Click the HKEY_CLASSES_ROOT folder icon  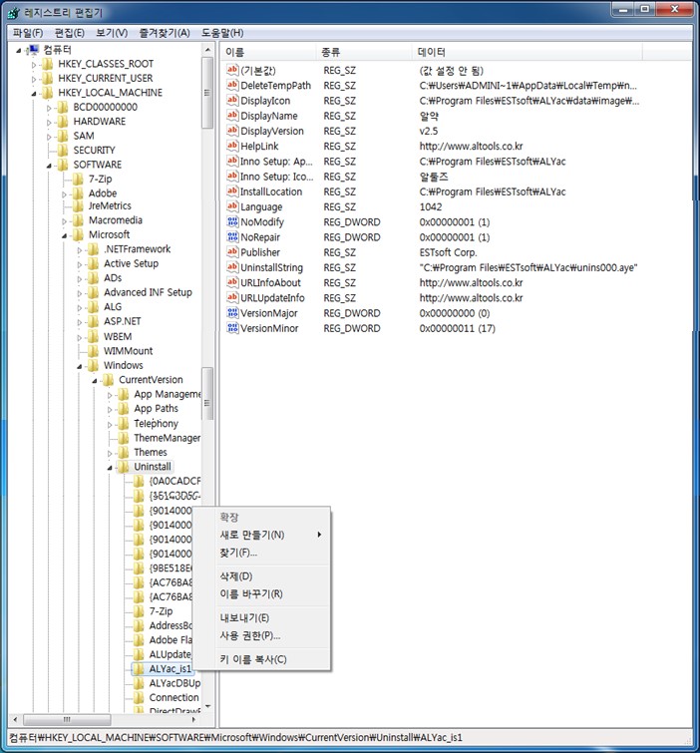pyautogui.click(x=48, y=64)
